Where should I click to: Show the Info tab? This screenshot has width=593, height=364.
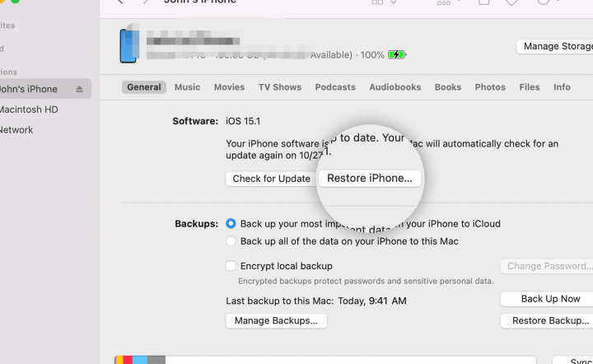[562, 87]
